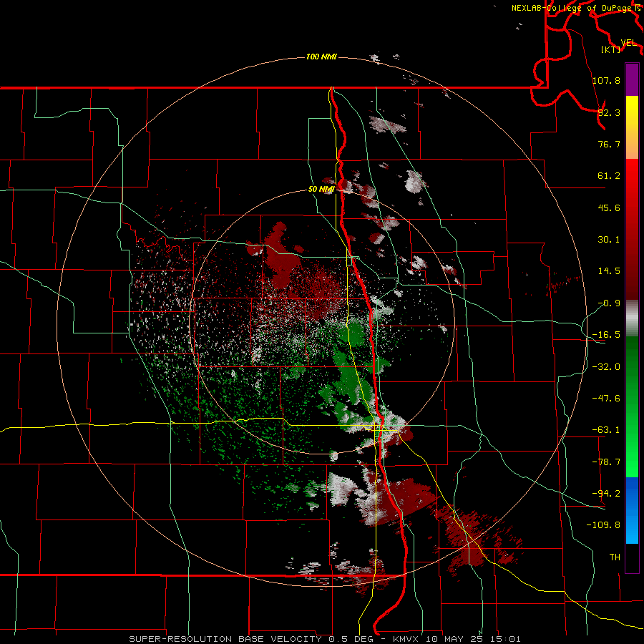Click the TH threshold label

coord(615,557)
